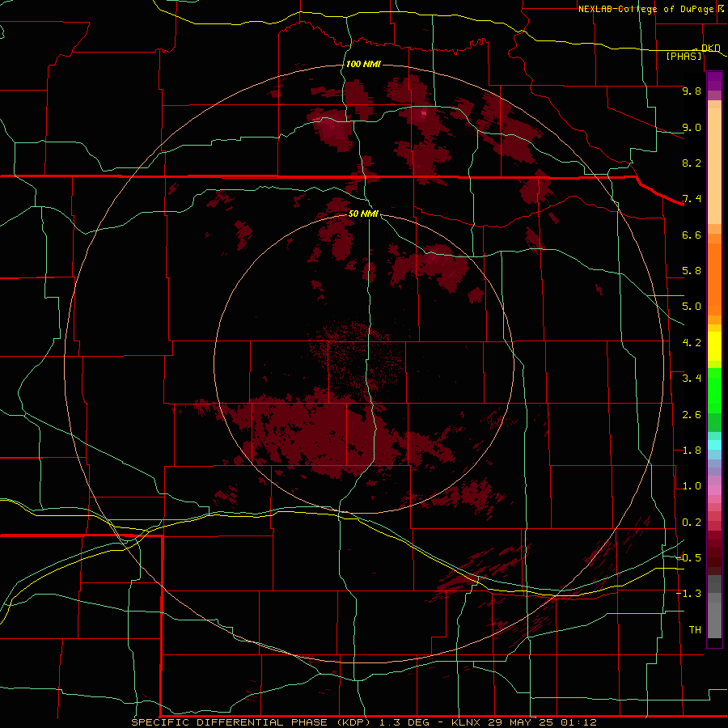Click the SPECIFIC DIFFERENTIAL PHASE (KDP) caption

pyautogui.click(x=251, y=722)
